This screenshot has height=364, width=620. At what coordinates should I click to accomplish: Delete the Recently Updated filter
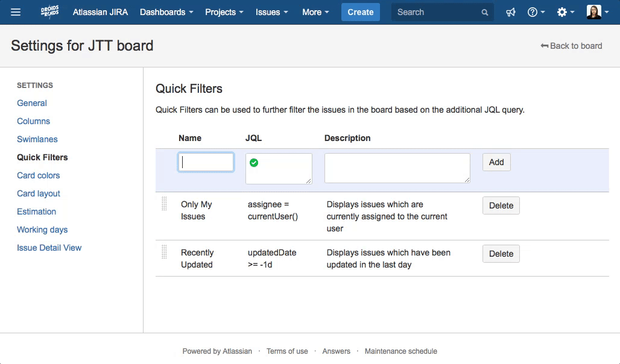501,253
